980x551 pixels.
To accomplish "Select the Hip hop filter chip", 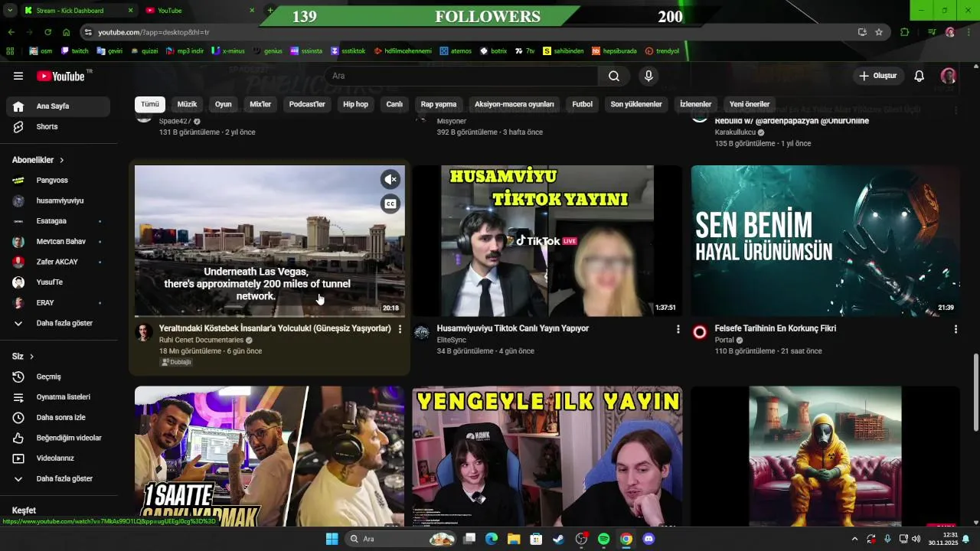I will click(x=355, y=104).
